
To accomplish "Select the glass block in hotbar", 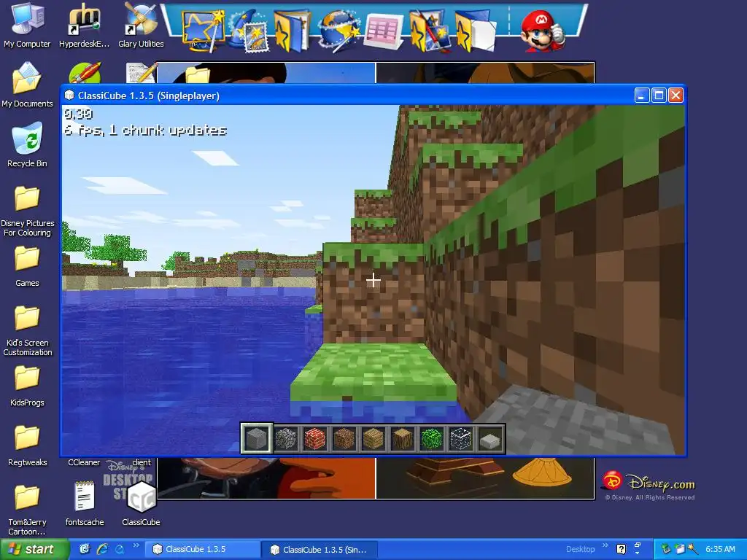I will 461,438.
